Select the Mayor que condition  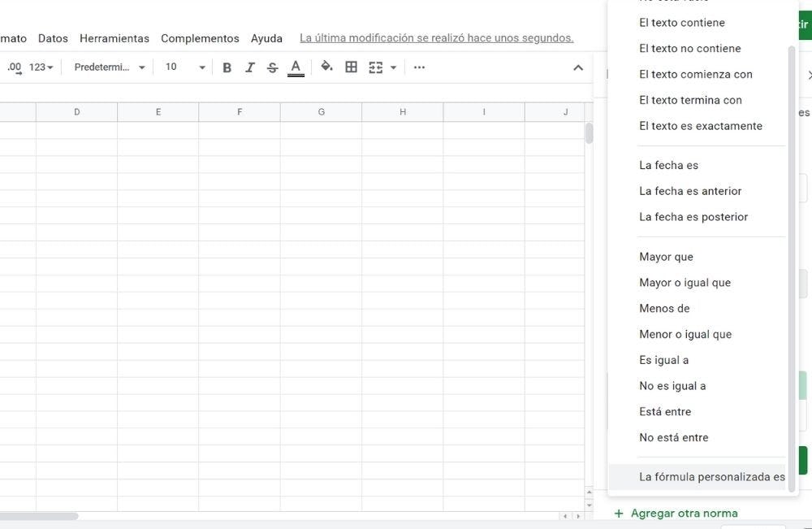666,256
